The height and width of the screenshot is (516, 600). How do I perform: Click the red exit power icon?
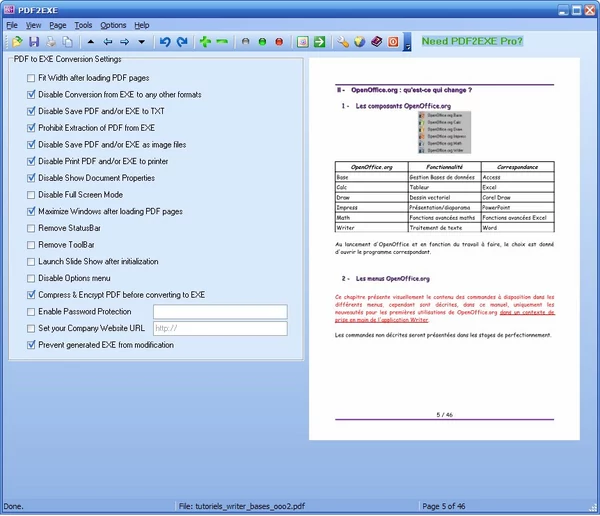393,41
